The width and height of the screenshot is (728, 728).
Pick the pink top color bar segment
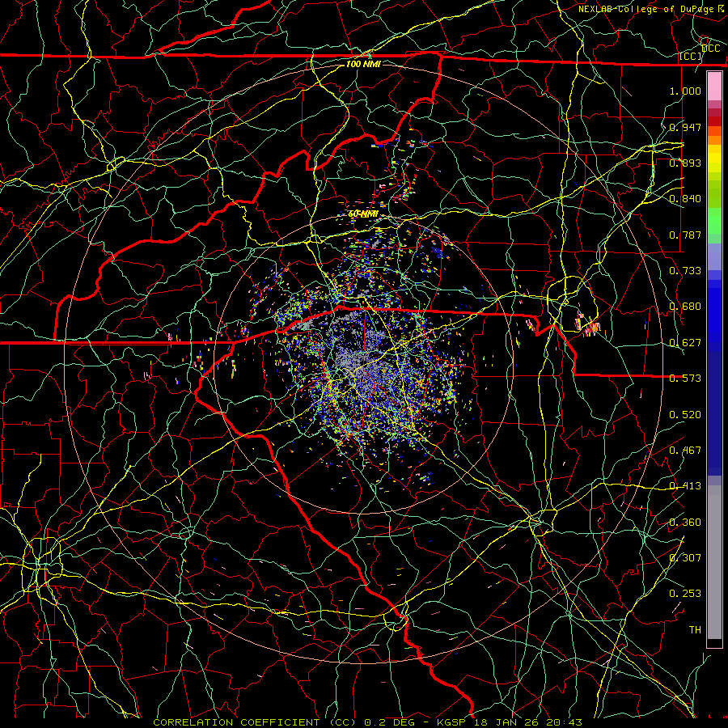pyautogui.click(x=714, y=87)
